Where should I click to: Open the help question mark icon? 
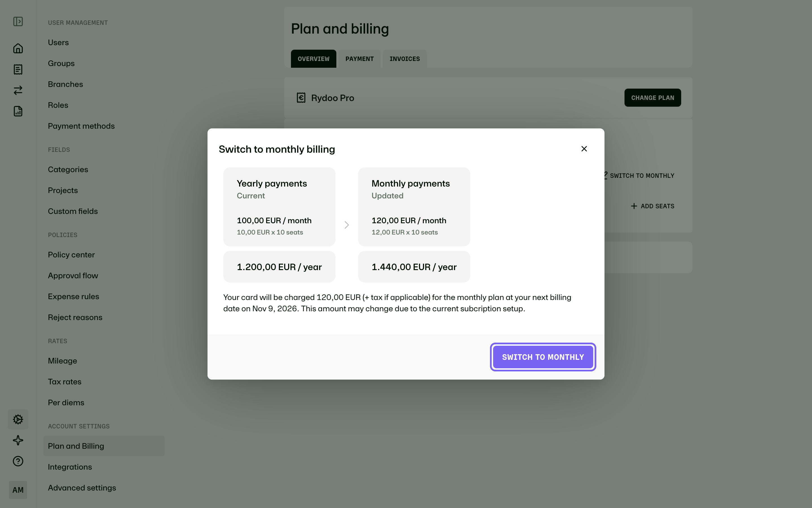pos(18,461)
